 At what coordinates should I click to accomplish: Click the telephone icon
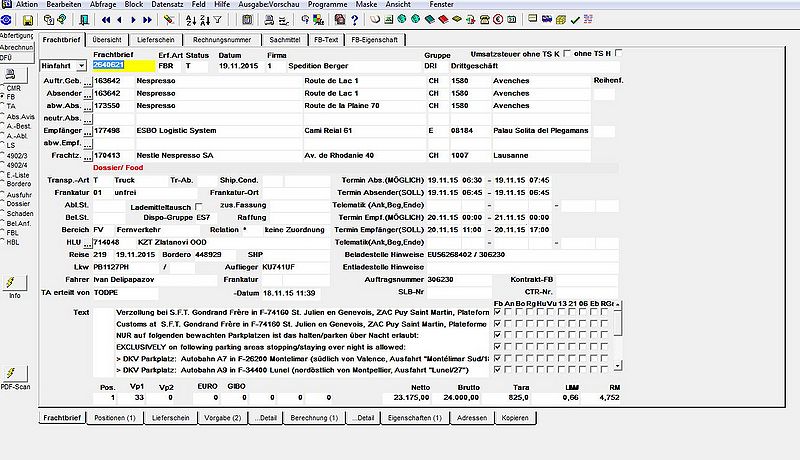(x=484, y=20)
